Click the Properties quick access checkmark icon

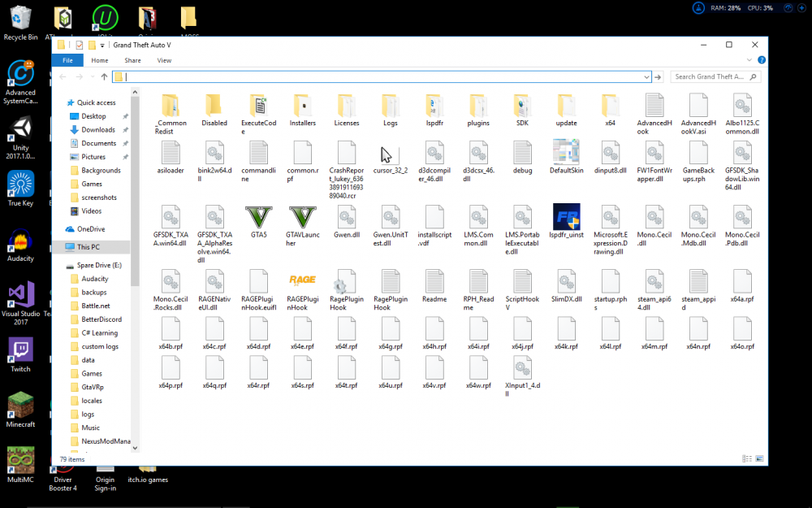tap(80, 45)
